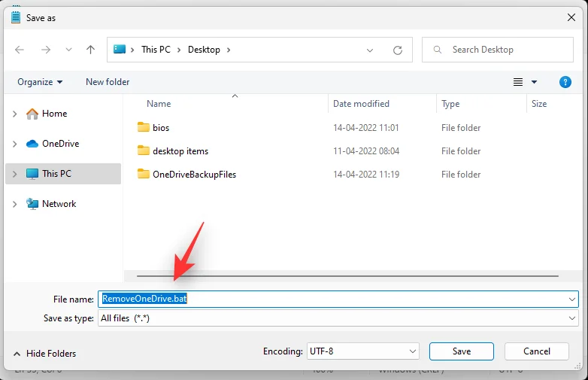Screen dimensions: 588x380
Task: Open Save as type dropdown
Action: point(338,318)
